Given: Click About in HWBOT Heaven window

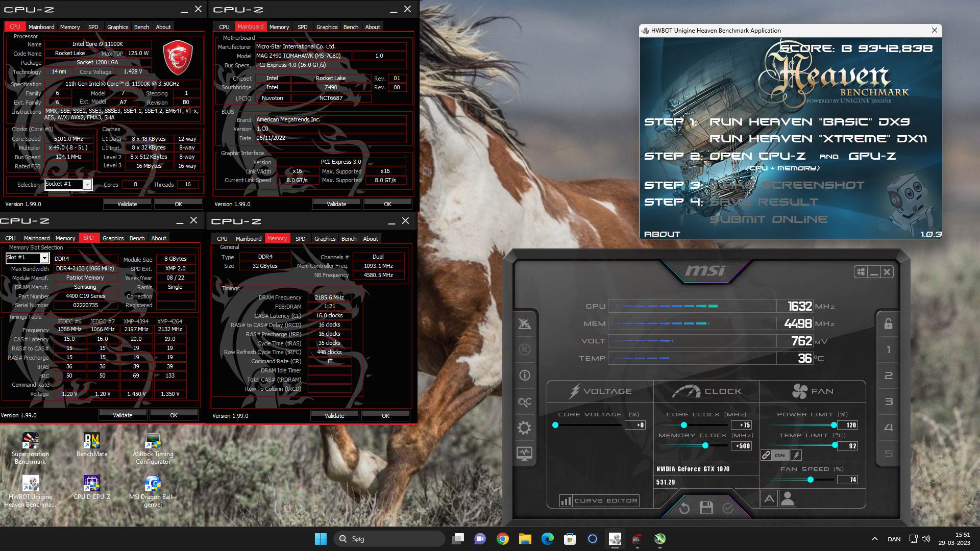Looking at the screenshot, I should (x=662, y=234).
